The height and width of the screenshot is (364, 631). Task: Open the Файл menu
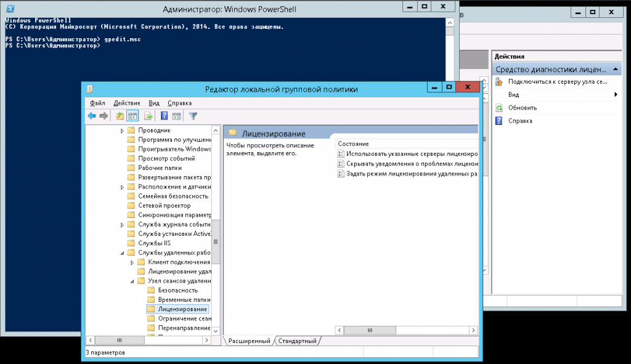click(x=97, y=103)
